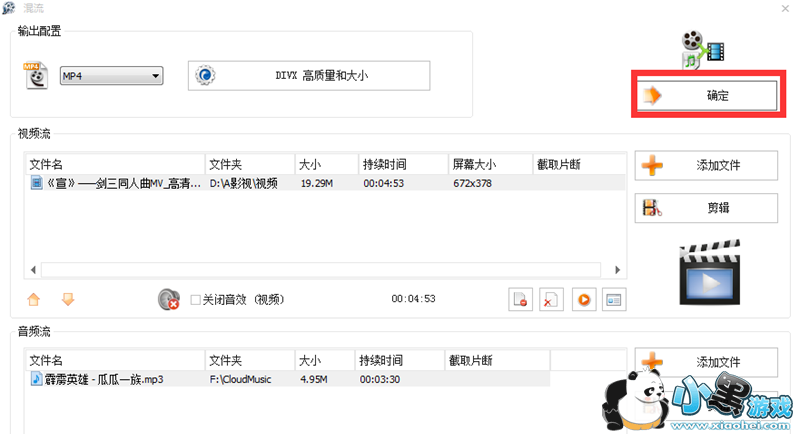Click the horizontal scrollbar track of video list

(321, 270)
